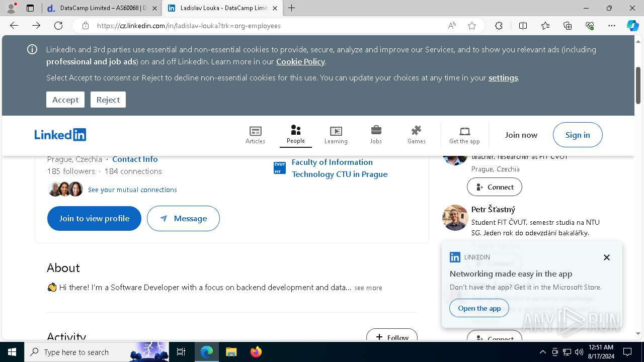View site information lock icon
The width and height of the screenshot is (644, 362).
coord(86,26)
